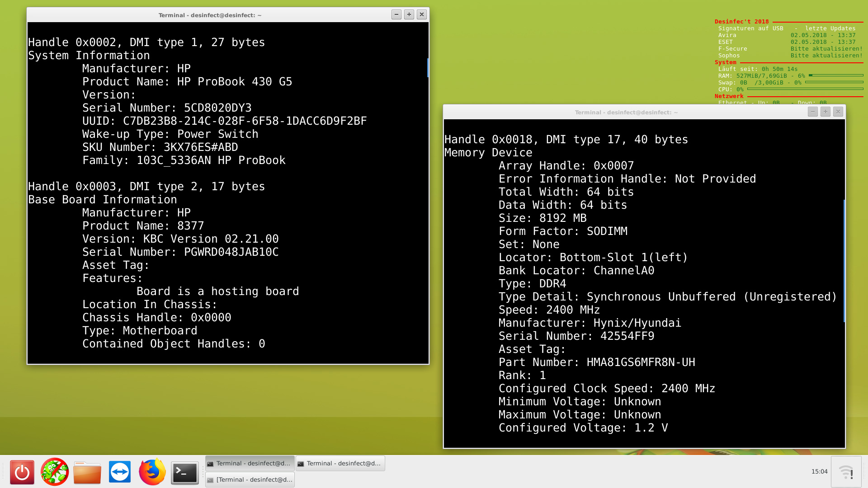Open the Desinfect virus scan icon
This screenshot has height=488, width=868.
[54, 472]
